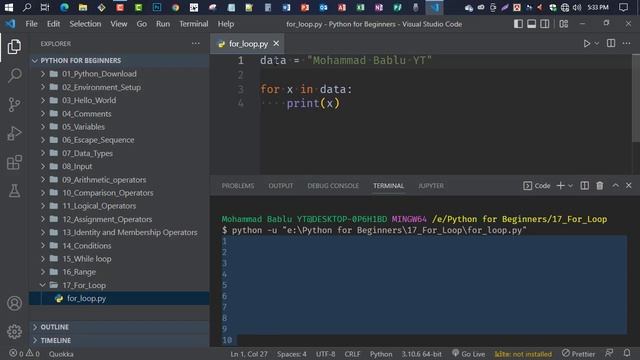This screenshot has height=360, width=640.
Task: Select the 14_Conditions folder row
Action: pyautogui.click(x=119, y=246)
